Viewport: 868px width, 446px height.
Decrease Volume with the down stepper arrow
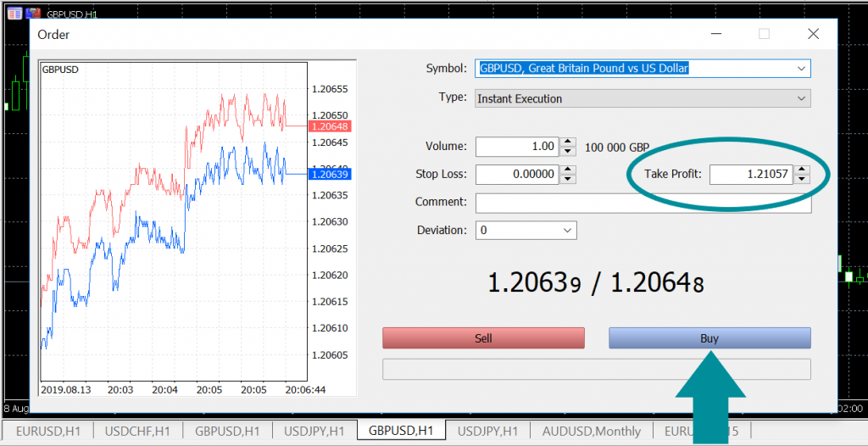(x=568, y=151)
